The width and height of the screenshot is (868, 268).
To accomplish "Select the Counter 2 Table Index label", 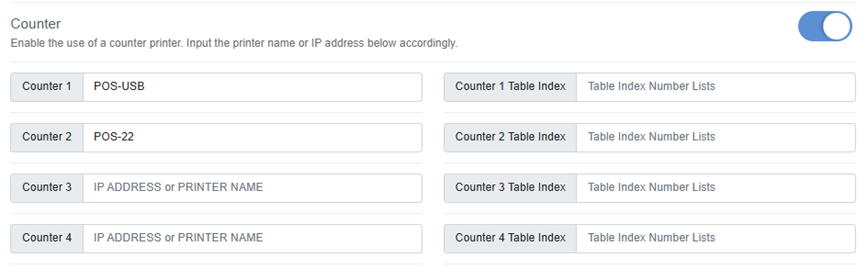I will point(510,138).
